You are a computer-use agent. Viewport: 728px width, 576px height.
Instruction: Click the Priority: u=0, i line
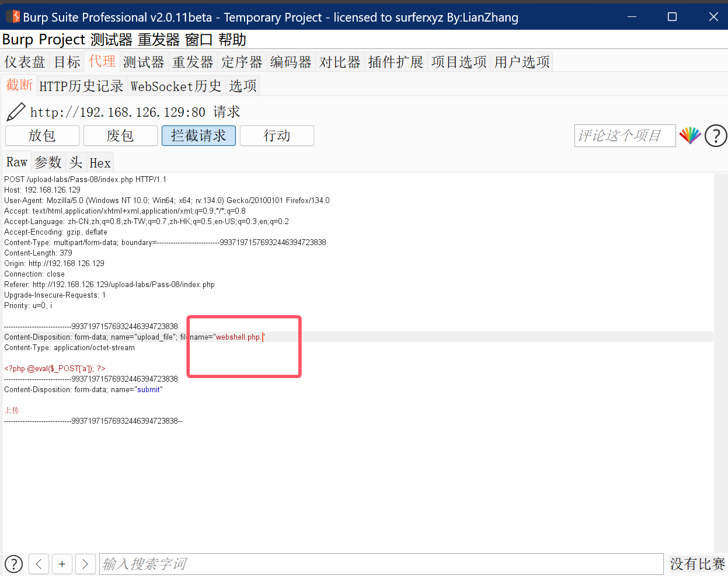tap(28, 305)
